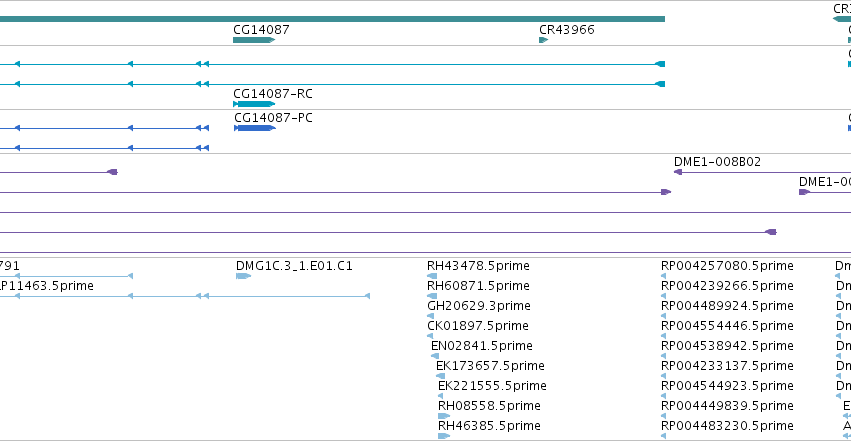Click the EN02841.5prime EST arrow glyph

(x=435, y=356)
